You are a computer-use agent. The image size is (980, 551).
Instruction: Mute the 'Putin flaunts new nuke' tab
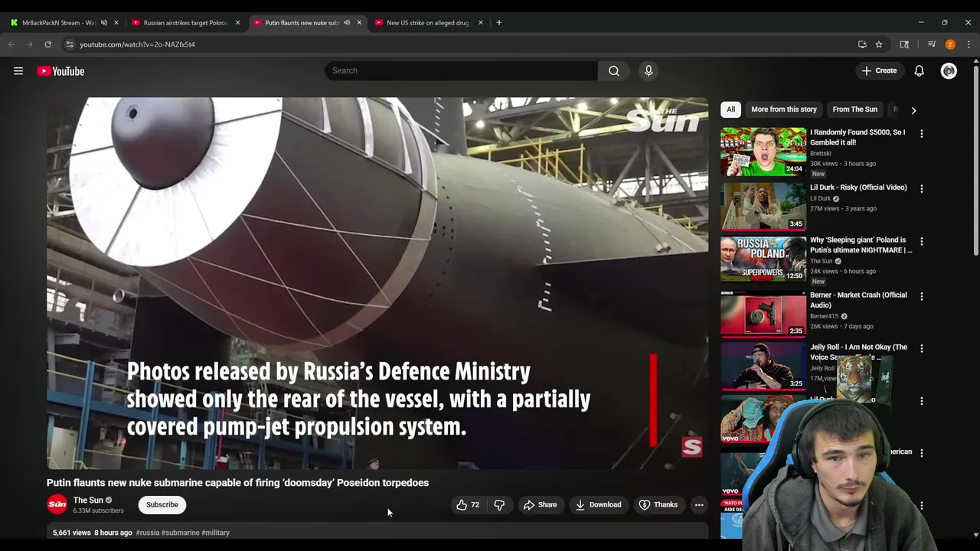[347, 22]
